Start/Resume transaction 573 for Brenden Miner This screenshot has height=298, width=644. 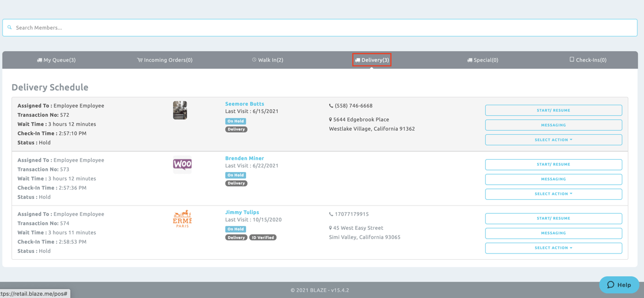(553, 164)
